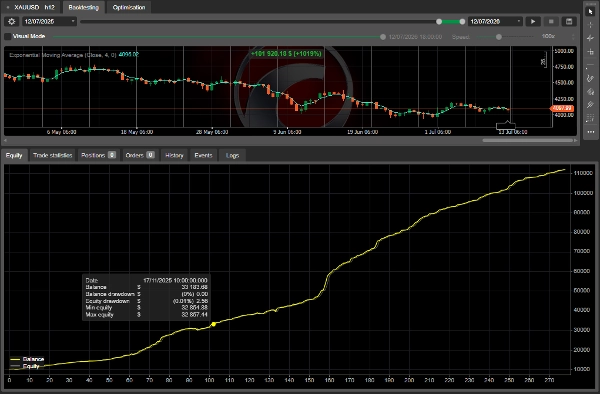Click the Equity legend entry
Screen dimensions: 600x394
25,366
